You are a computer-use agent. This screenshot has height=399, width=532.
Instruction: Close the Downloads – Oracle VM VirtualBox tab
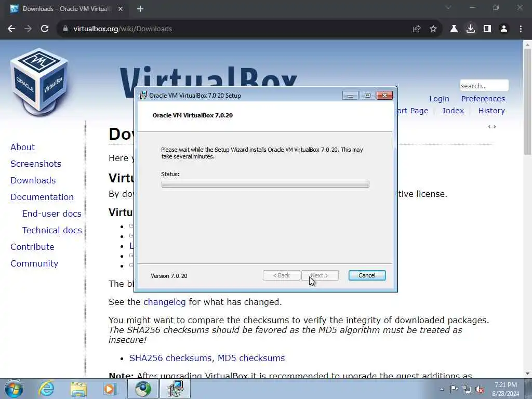[x=121, y=9]
